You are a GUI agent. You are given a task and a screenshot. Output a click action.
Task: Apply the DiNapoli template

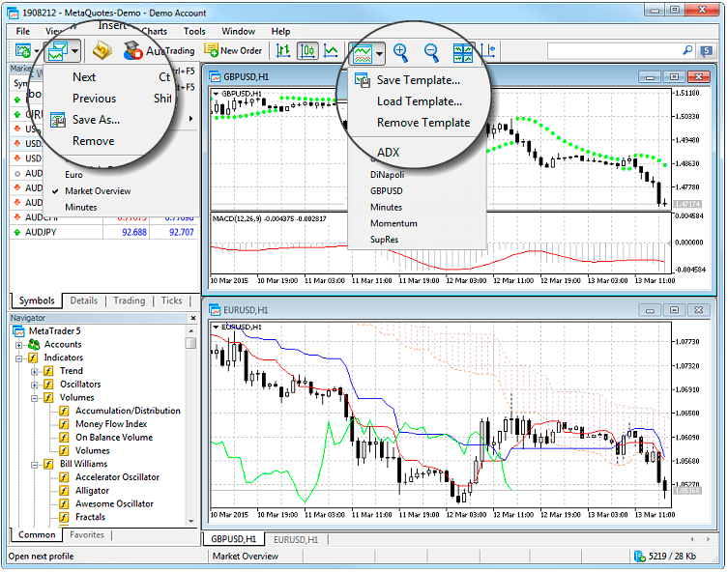pyautogui.click(x=388, y=175)
